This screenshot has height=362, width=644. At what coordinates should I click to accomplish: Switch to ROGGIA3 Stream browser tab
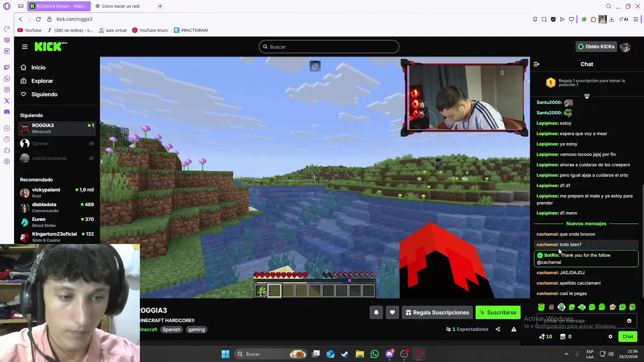tap(59, 6)
